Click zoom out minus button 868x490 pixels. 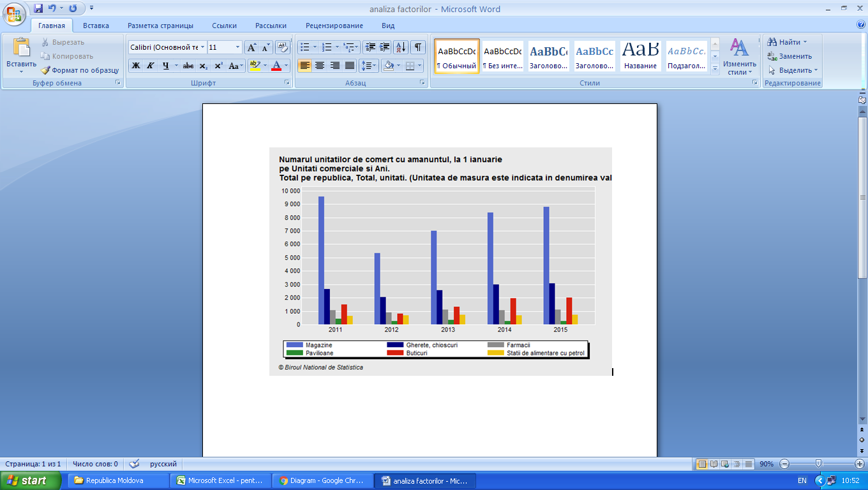tap(785, 464)
